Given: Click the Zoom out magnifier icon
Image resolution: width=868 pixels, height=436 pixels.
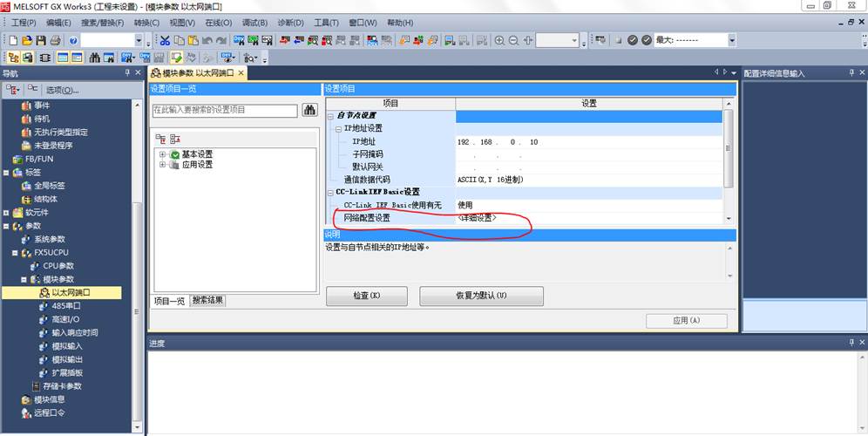Looking at the screenshot, I should point(513,40).
